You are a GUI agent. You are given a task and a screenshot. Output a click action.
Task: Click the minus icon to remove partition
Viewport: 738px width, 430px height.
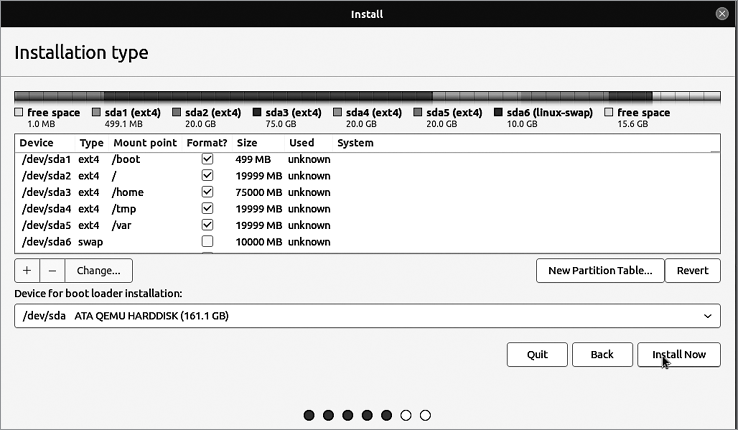click(52, 270)
